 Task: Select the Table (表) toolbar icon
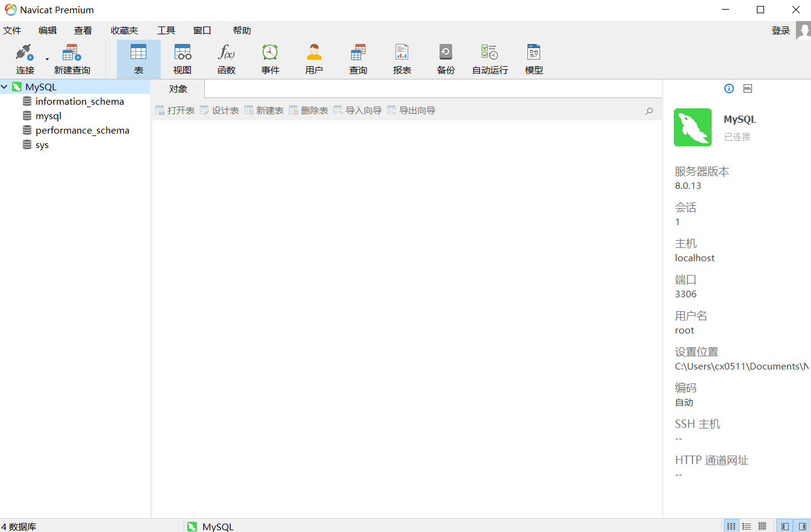point(138,59)
